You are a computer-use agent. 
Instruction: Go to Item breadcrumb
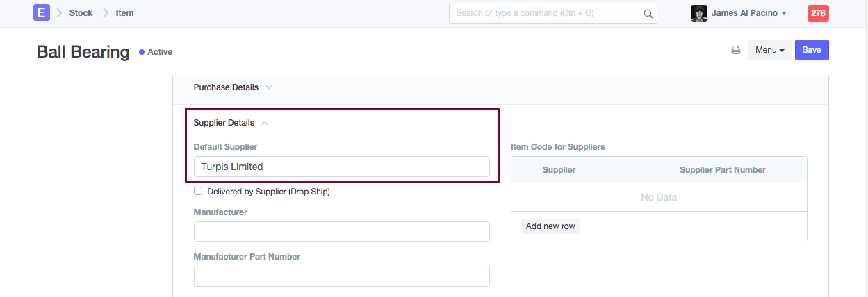coord(125,13)
